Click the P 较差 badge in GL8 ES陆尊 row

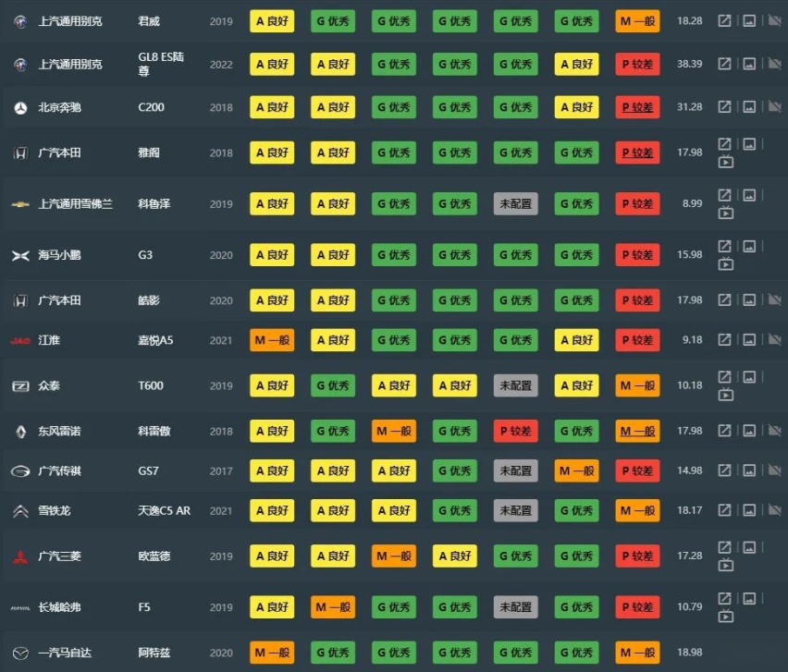pos(637,64)
